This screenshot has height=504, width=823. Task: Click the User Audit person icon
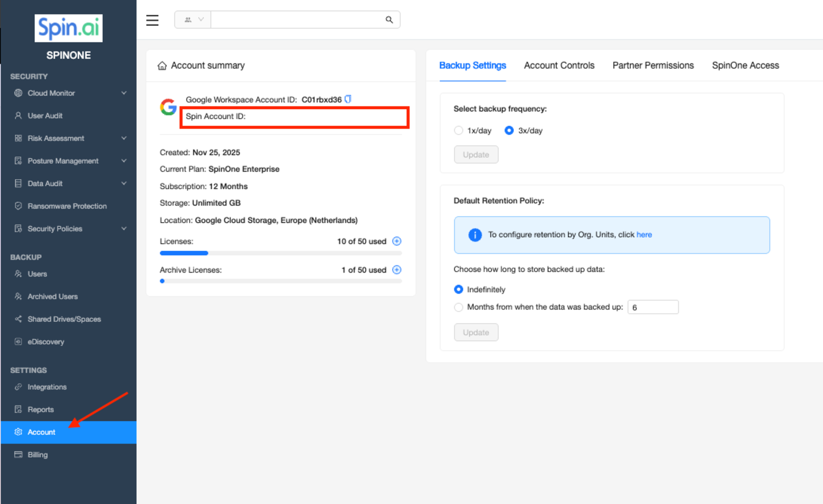[x=18, y=116]
